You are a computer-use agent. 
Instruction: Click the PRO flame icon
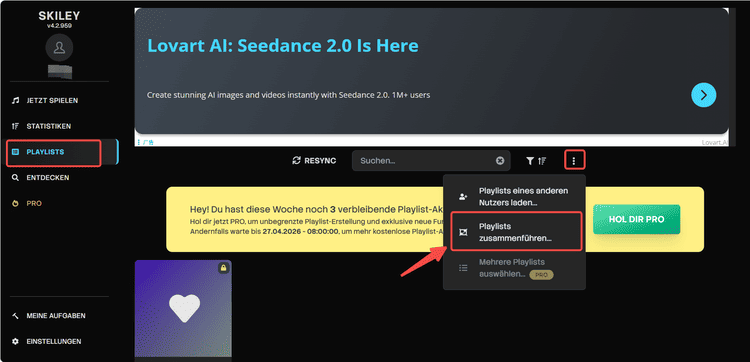pyautogui.click(x=16, y=203)
